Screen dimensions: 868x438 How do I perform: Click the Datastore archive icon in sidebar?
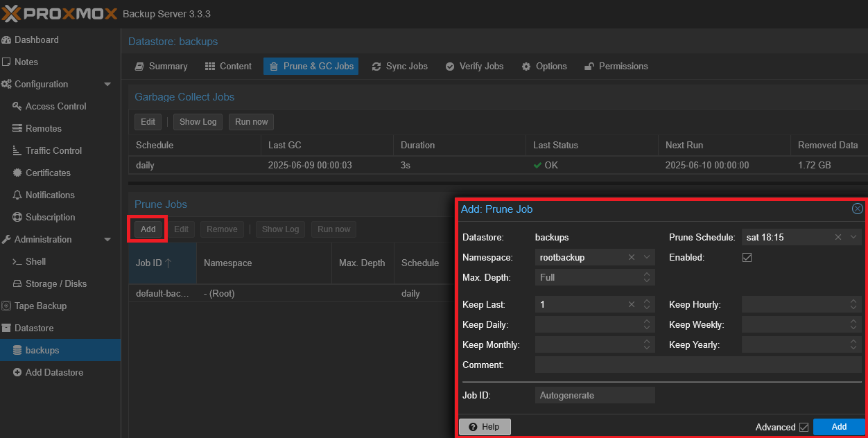coord(7,328)
